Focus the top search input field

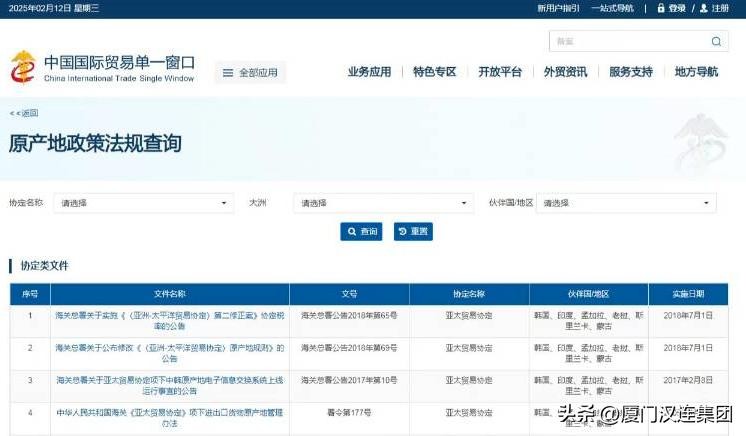coord(625,42)
